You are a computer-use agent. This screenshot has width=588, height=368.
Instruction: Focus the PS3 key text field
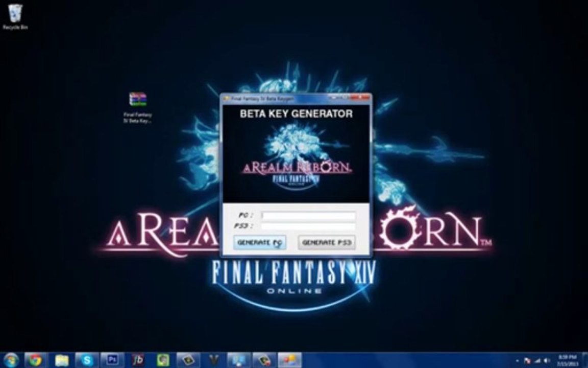308,226
